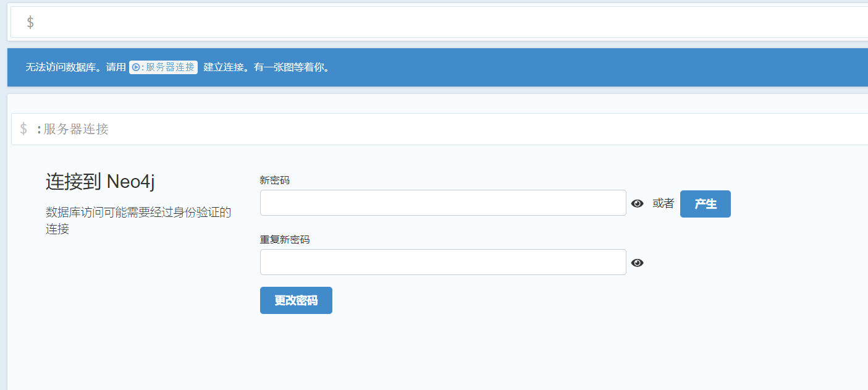Viewport: 868px width, 390px height.
Task: Click the 连接到 Neo4j heading
Action: 100,182
